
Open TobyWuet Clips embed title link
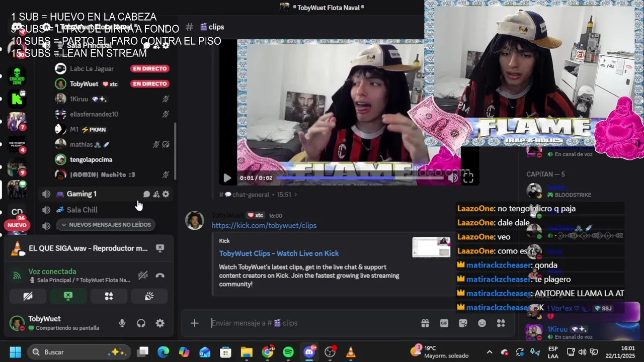coord(279,253)
